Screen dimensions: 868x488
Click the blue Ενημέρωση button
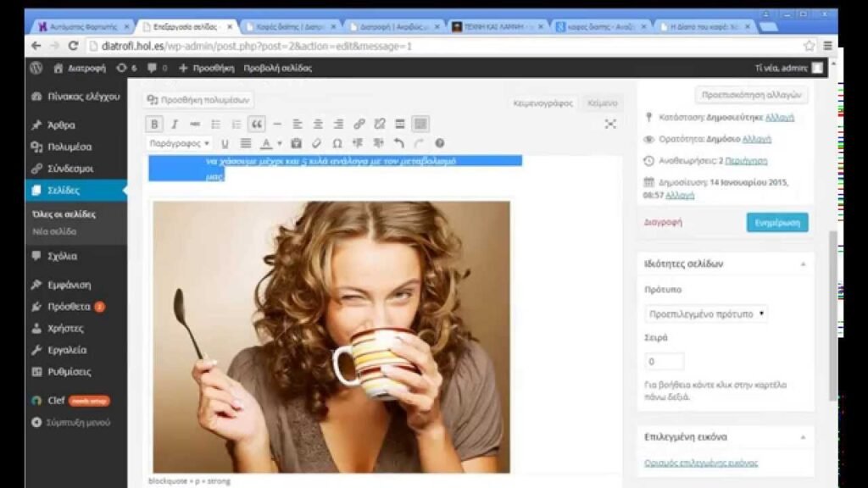776,222
